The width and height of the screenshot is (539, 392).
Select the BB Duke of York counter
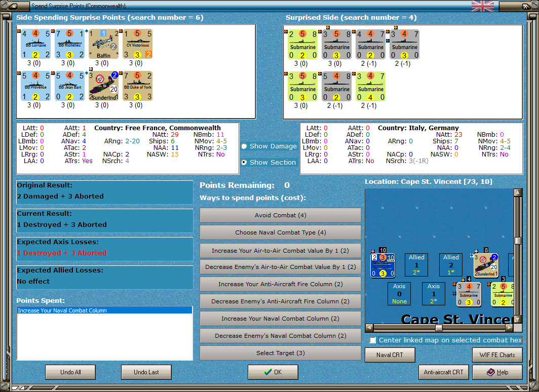coord(138,86)
